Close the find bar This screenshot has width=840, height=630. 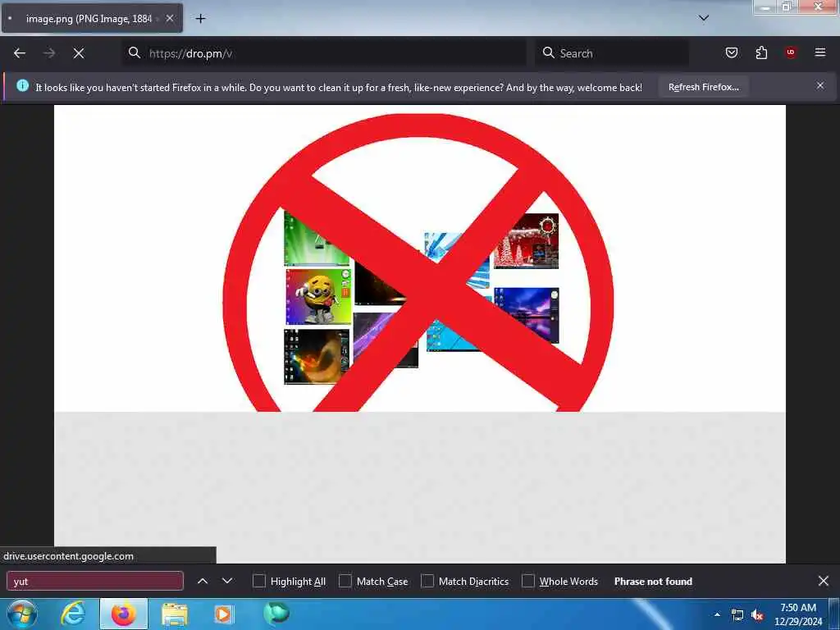tap(824, 582)
